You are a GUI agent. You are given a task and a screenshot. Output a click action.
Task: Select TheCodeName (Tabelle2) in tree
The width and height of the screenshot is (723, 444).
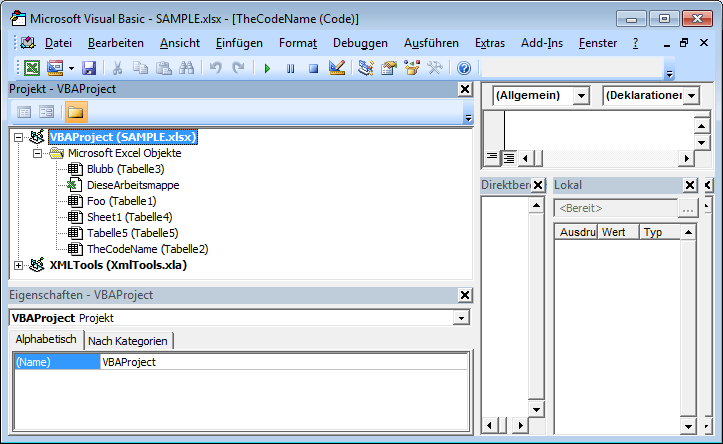(148, 249)
